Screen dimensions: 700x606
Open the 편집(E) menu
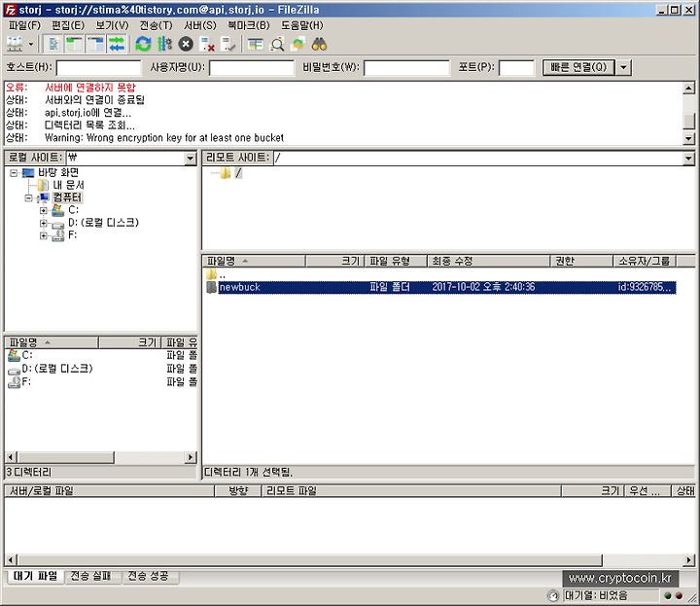(x=68, y=25)
